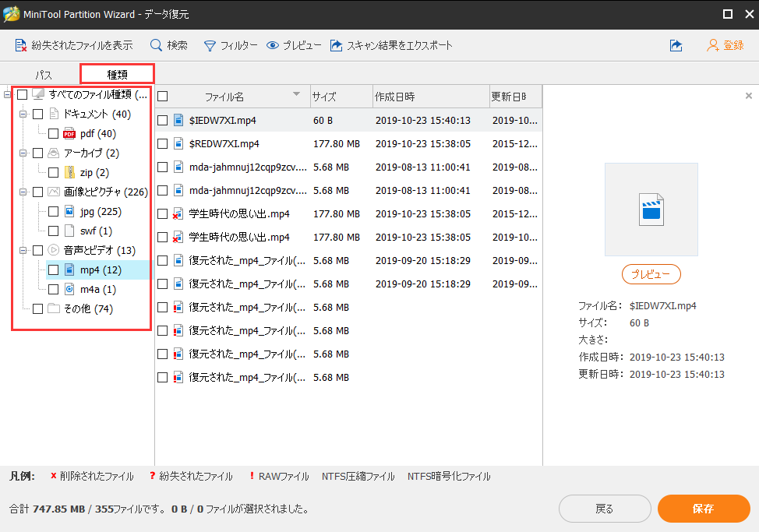Close the preview panel with the x
Screen dimensions: 759x532
tap(749, 96)
